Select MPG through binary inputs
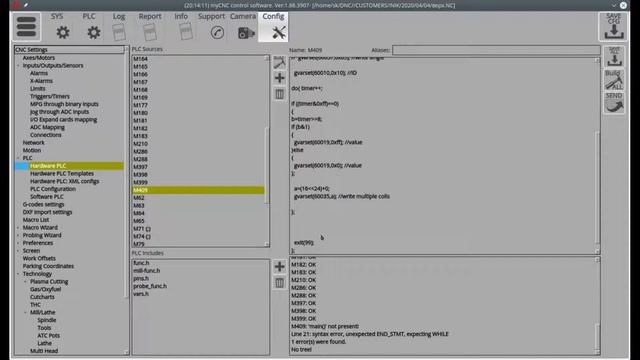The height and width of the screenshot is (360, 640). coord(64,104)
